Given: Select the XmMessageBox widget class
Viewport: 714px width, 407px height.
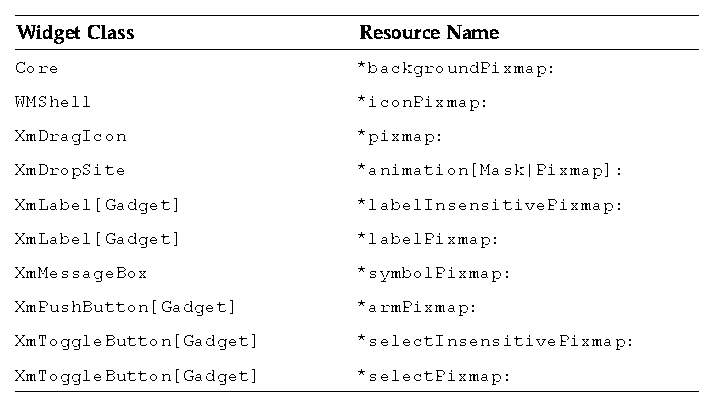Looking at the screenshot, I should pyautogui.click(x=81, y=273).
